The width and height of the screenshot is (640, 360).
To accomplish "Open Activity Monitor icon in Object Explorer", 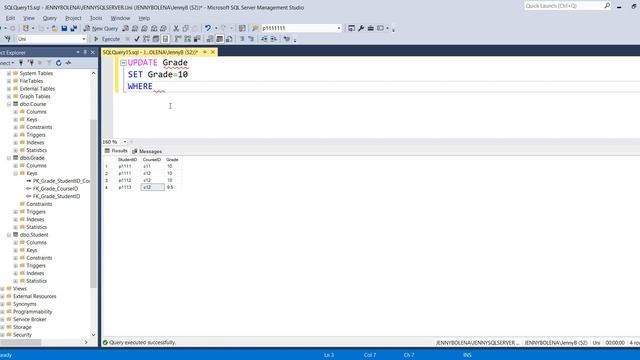I will click(68, 63).
